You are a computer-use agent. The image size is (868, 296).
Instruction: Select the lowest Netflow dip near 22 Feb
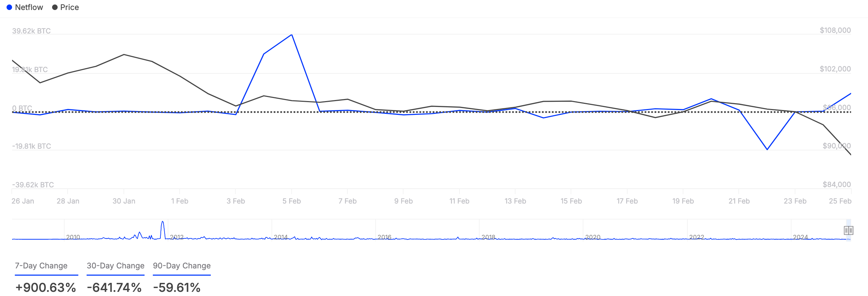coord(767,149)
